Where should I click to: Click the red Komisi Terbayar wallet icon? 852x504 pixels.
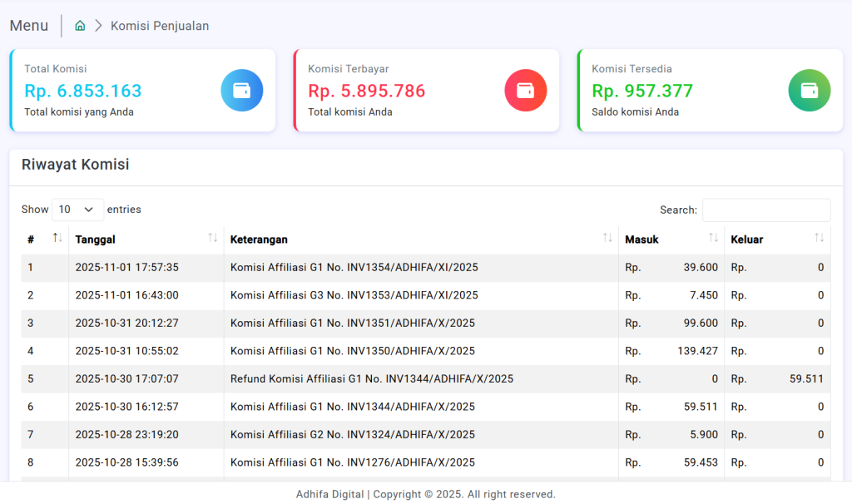pos(525,91)
